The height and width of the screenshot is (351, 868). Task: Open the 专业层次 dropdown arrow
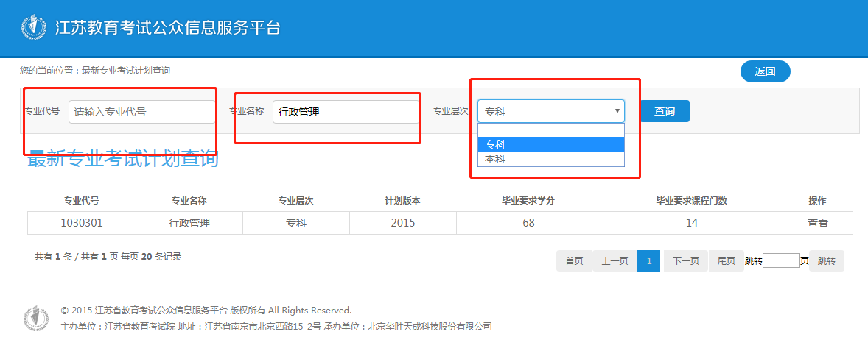click(617, 111)
